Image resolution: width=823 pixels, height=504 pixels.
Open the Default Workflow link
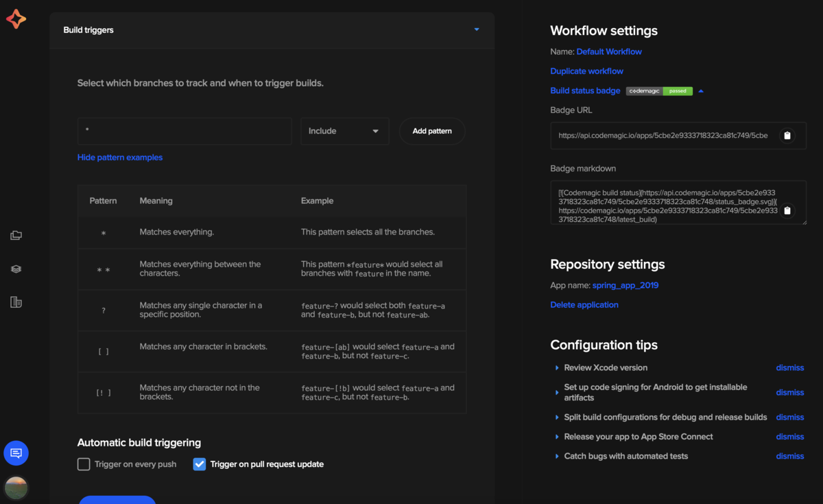609,51
